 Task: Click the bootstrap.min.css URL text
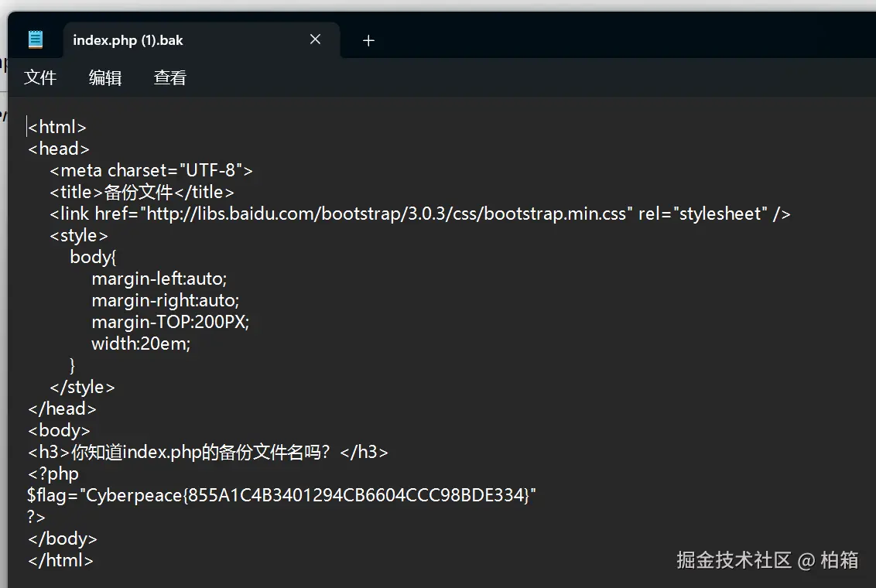[388, 214]
